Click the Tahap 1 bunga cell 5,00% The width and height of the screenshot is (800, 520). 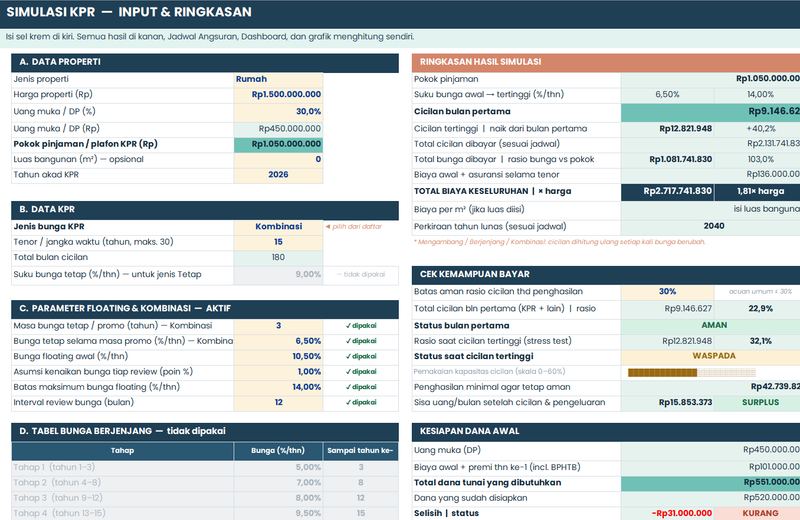click(x=278, y=467)
